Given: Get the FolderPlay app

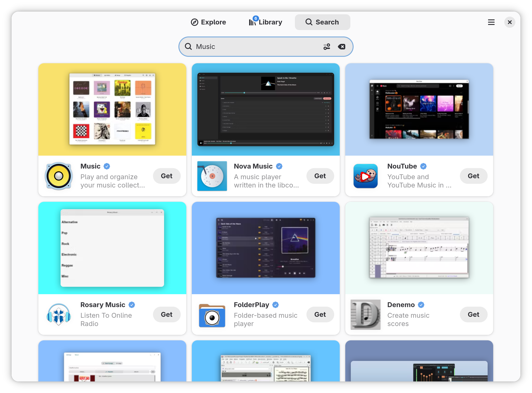Looking at the screenshot, I should pos(320,314).
